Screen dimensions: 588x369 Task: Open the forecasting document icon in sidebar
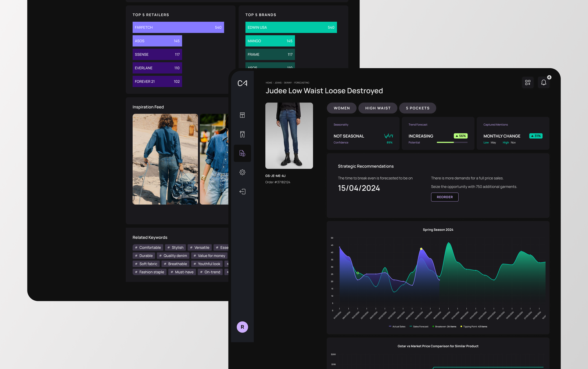coord(242,153)
